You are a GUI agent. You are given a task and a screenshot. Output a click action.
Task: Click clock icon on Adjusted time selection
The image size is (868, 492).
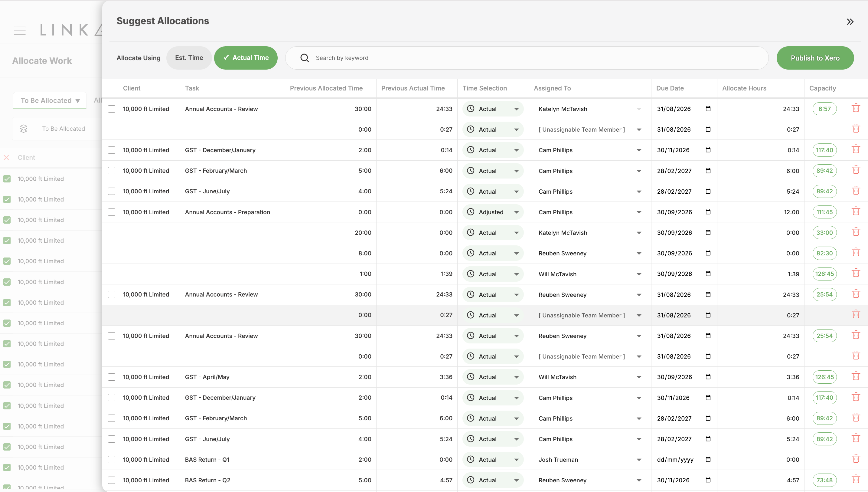click(x=471, y=212)
